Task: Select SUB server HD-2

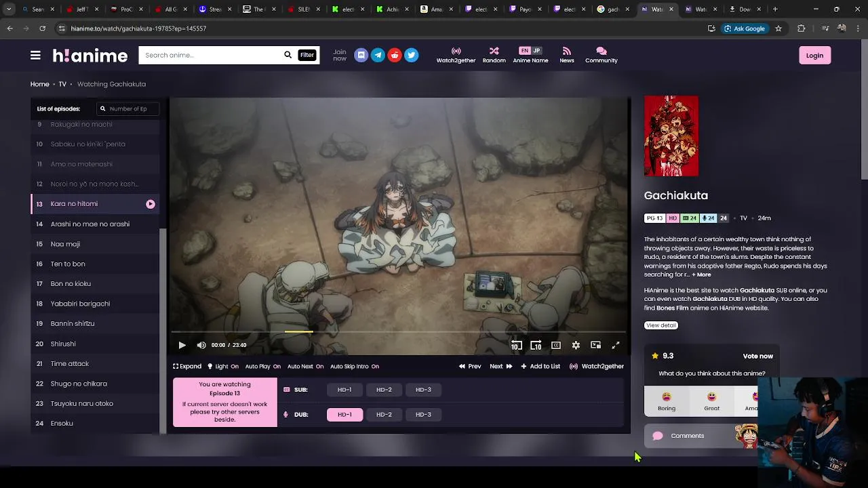Action: coord(384,390)
